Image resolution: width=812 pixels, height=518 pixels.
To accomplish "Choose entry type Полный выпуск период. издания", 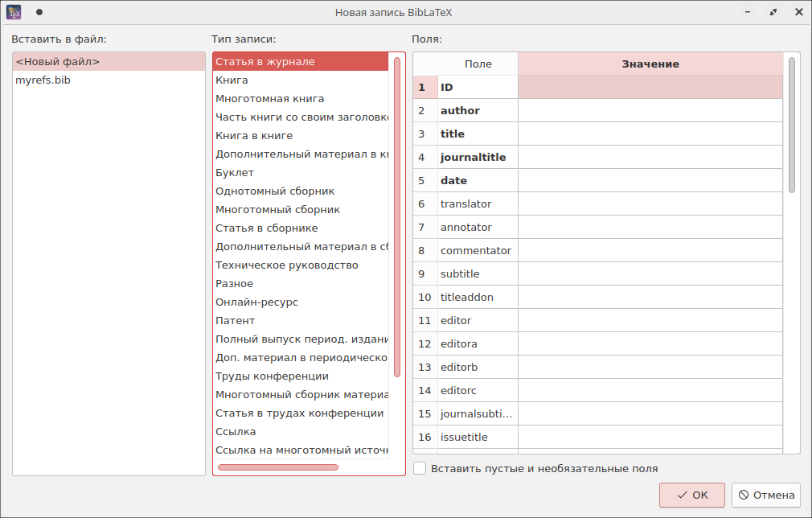I will point(301,339).
